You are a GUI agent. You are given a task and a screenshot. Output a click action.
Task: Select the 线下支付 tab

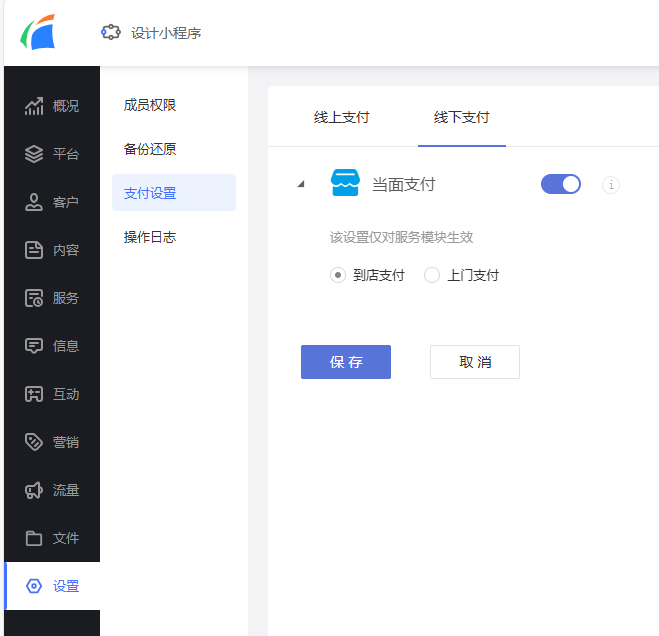click(x=461, y=118)
